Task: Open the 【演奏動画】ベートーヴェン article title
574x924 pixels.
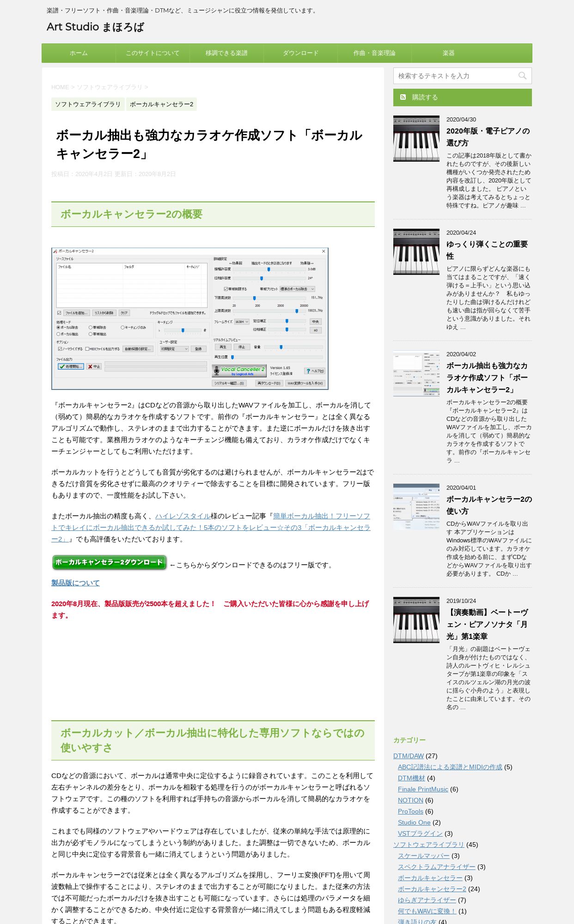Action: pos(487,625)
